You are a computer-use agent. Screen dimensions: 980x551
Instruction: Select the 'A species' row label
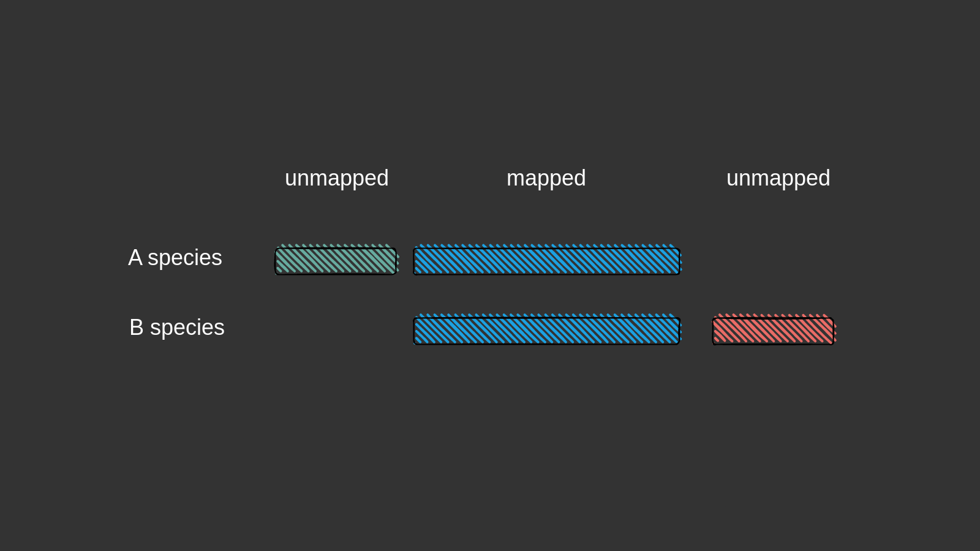pos(175,258)
